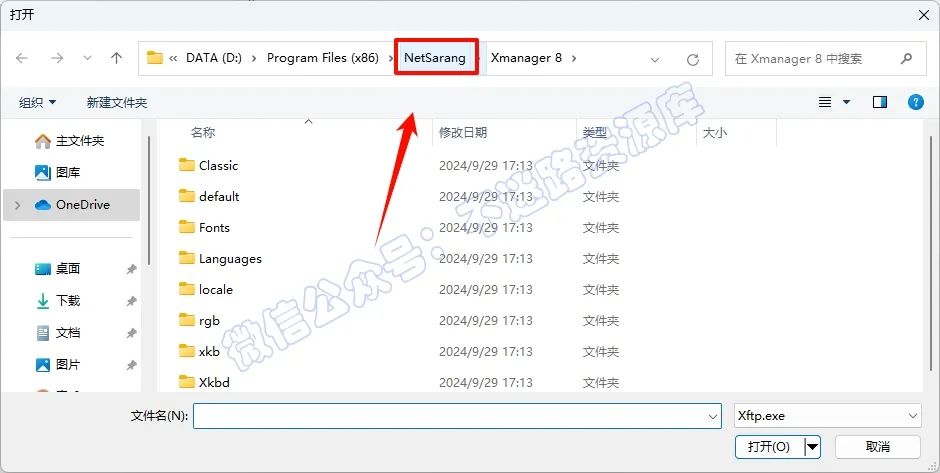
Task: Open the 打开 split-button arrow
Action: tap(812, 447)
